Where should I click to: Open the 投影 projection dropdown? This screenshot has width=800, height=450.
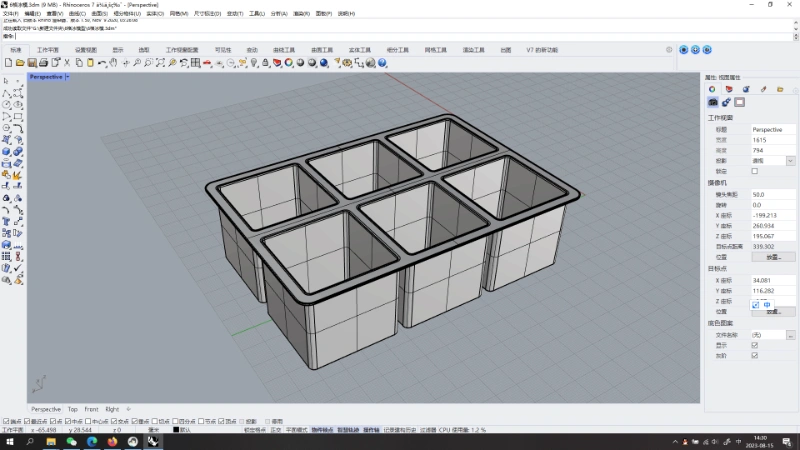point(791,160)
